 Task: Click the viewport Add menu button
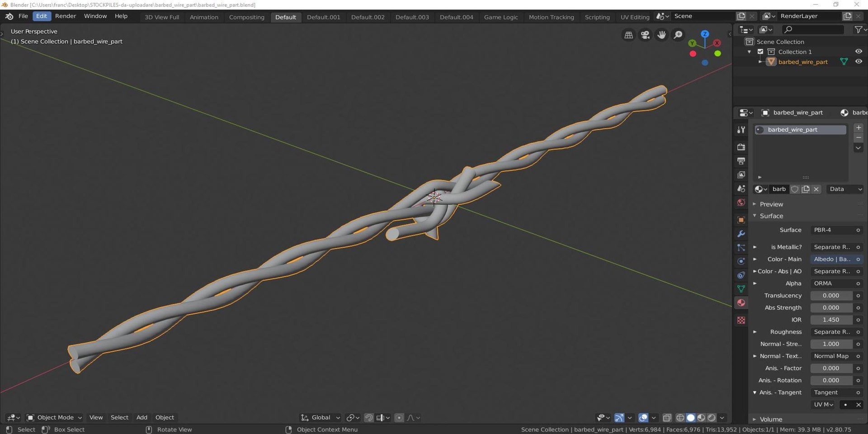coord(142,418)
